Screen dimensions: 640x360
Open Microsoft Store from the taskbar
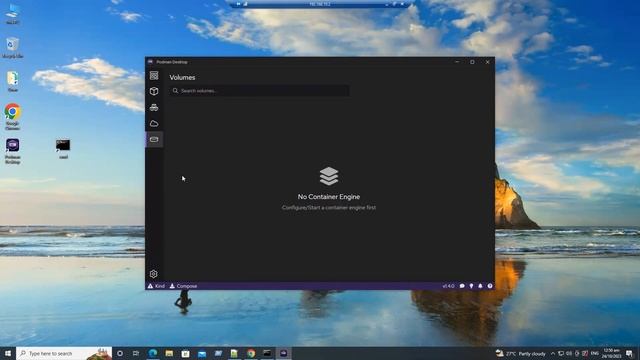pyautogui.click(x=185, y=353)
